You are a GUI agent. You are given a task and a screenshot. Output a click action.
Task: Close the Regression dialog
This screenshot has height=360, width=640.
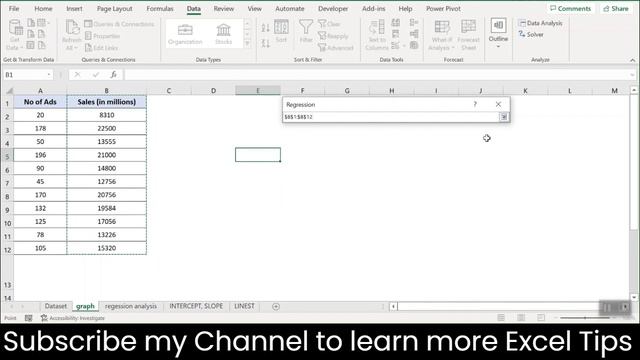click(x=498, y=104)
